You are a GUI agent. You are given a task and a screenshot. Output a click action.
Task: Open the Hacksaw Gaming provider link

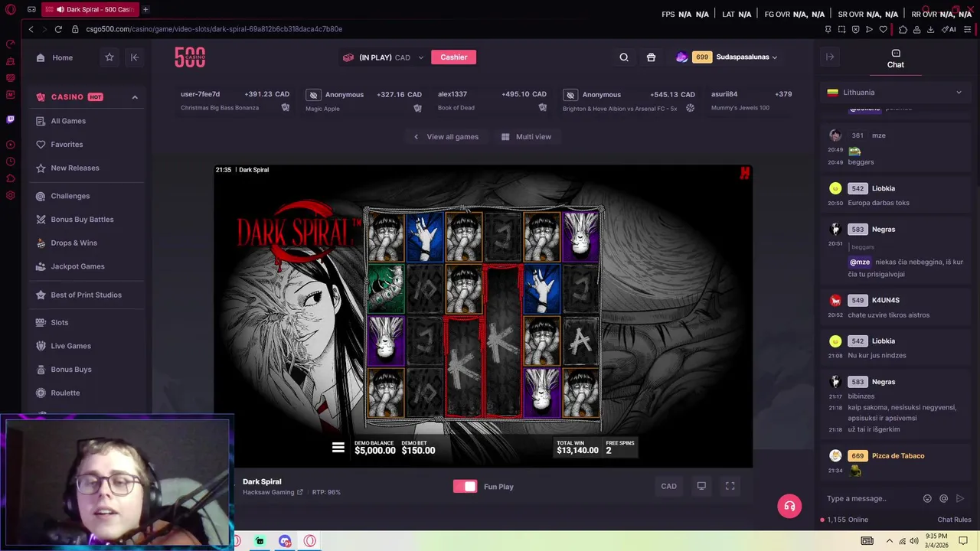(273, 492)
